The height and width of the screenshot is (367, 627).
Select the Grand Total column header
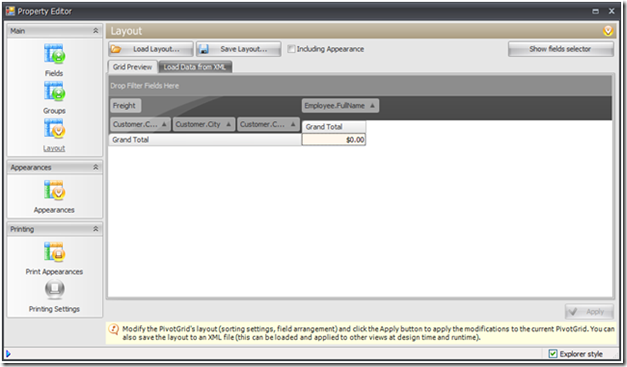[x=334, y=127]
